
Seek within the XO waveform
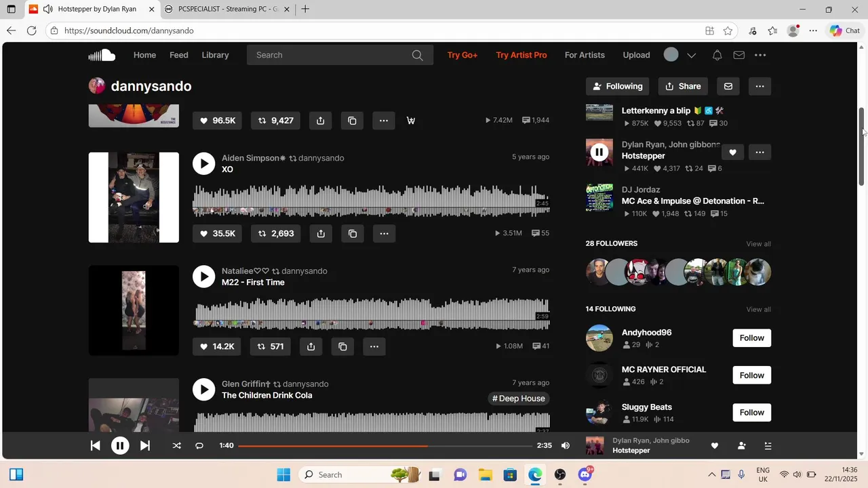(371, 201)
